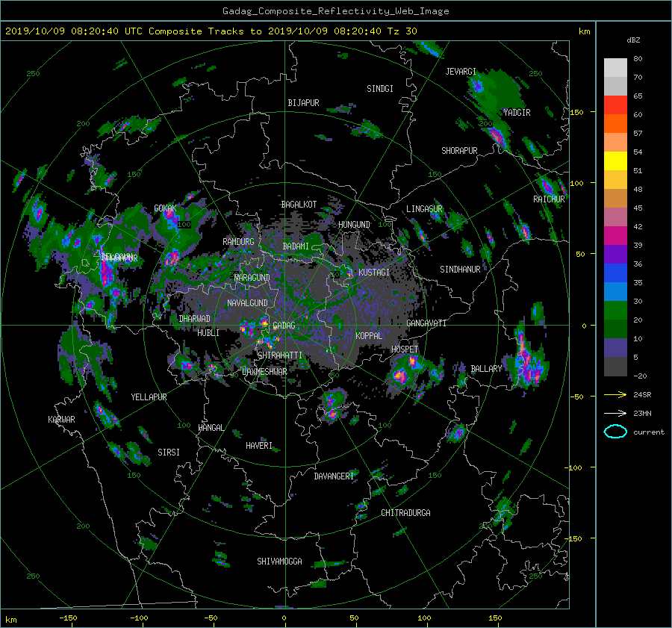Viewport: 672px width, 628px height.
Task: Click the HUBLI city label
Action: coord(208,332)
